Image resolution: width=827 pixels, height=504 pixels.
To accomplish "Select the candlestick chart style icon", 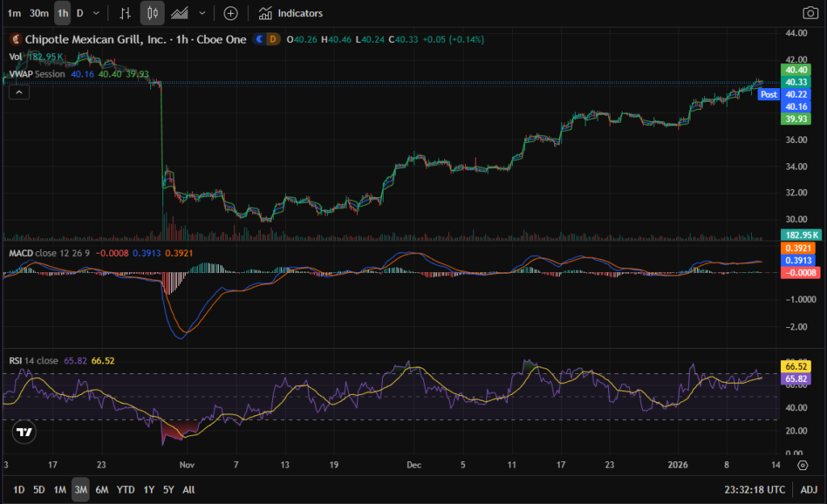I will point(153,13).
